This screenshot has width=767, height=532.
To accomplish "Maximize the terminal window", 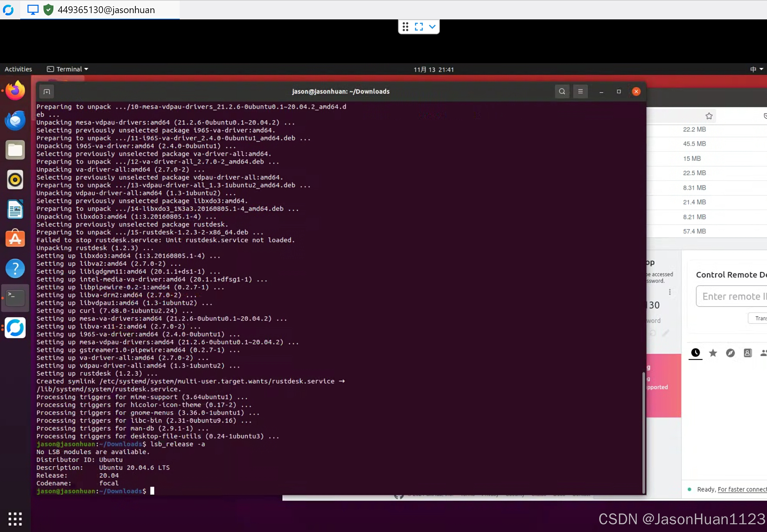I will tap(619, 92).
